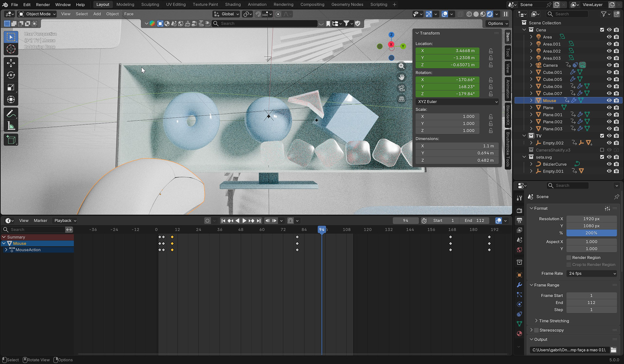The height and width of the screenshot is (364, 624).
Task: Open the Render menu
Action: [43, 5]
